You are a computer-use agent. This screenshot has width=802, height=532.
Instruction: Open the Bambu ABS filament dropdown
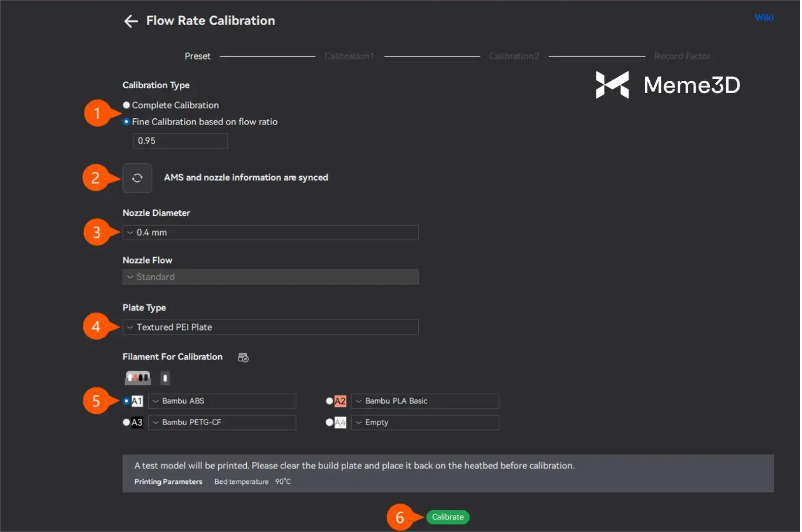click(222, 401)
